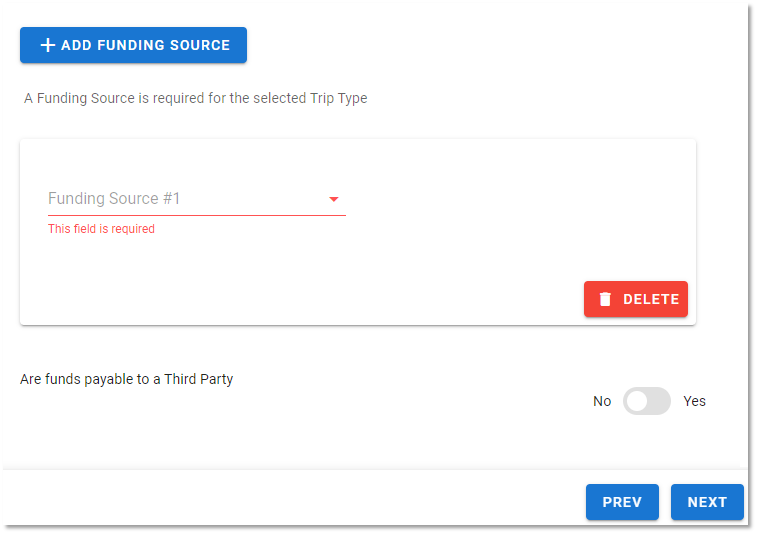
Task: Click the FUNDING SOURCE text on blue button
Action: pyautogui.click(x=164, y=45)
